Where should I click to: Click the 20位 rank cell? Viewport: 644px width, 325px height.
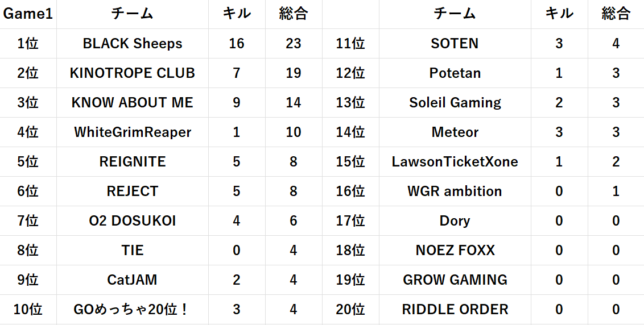(x=350, y=310)
